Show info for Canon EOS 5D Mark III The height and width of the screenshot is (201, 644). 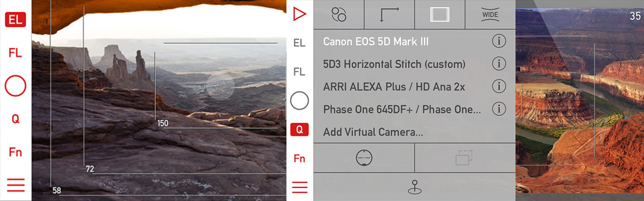[499, 41]
